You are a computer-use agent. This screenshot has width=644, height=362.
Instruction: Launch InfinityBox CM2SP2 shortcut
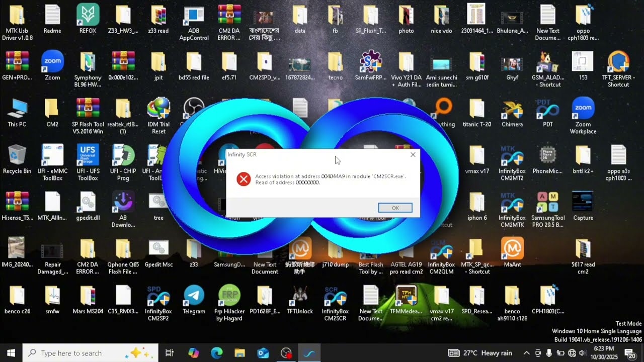pos(158,303)
